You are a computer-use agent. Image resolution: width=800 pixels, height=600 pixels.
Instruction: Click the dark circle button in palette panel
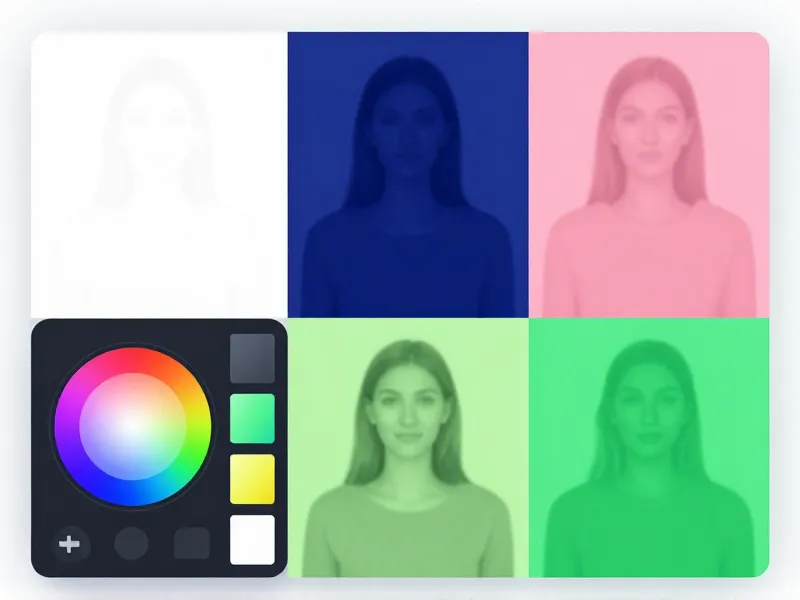[x=131, y=544]
